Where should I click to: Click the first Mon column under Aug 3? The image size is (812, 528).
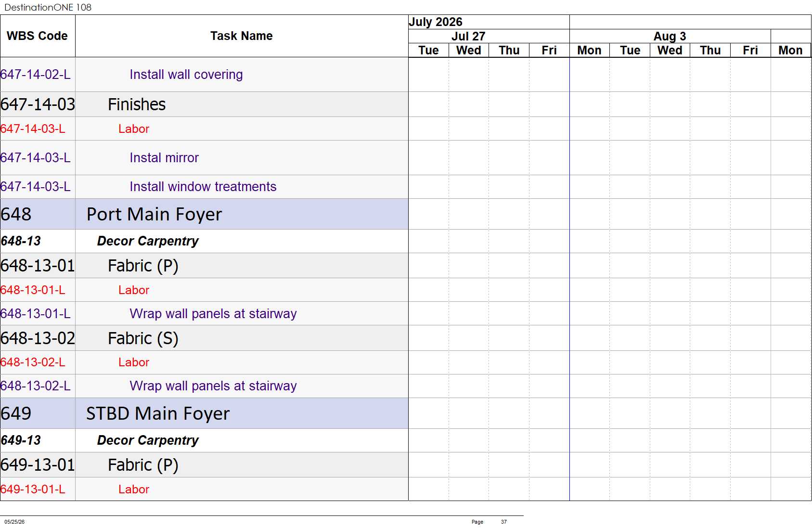(x=590, y=51)
